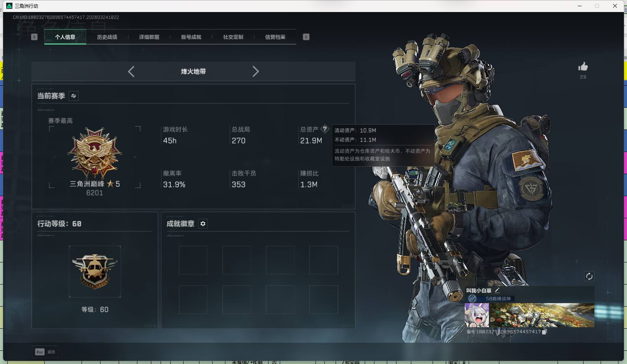The width and height of the screenshot is (627, 364).
Task: Click the player avatar thumbnail
Action: click(x=477, y=315)
